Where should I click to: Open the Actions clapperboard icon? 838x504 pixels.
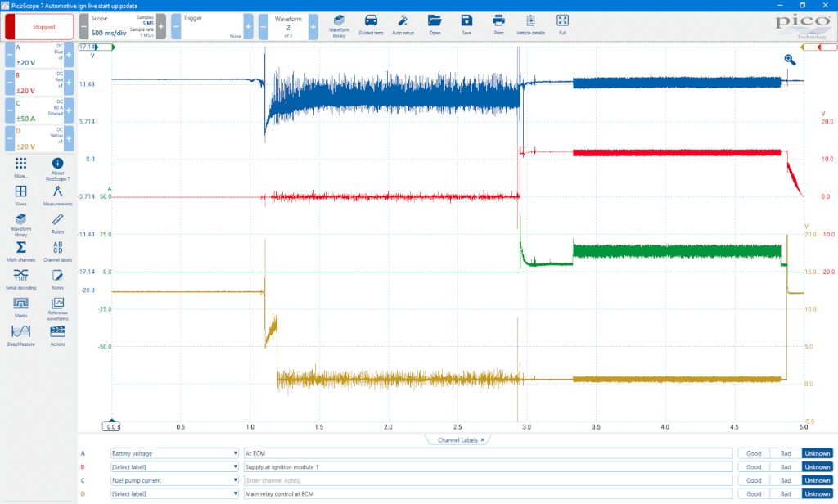pos(58,335)
